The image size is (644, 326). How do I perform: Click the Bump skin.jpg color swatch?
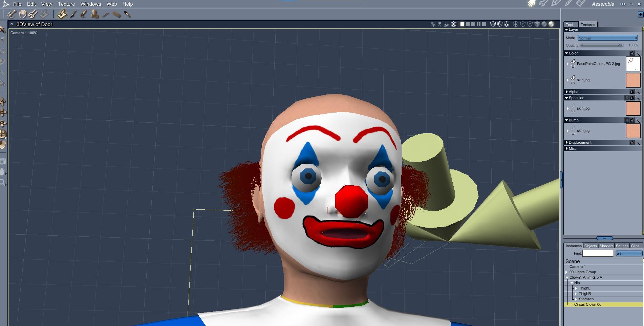633,131
